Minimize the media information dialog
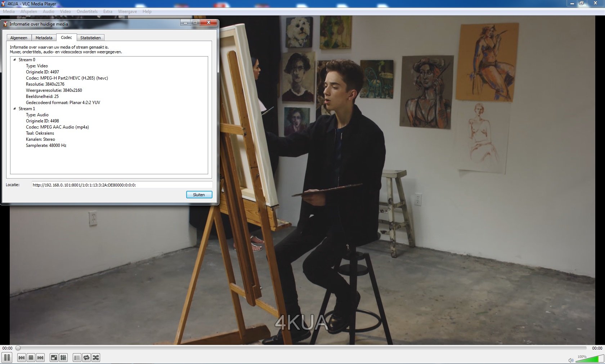605x364 pixels. pos(185,23)
